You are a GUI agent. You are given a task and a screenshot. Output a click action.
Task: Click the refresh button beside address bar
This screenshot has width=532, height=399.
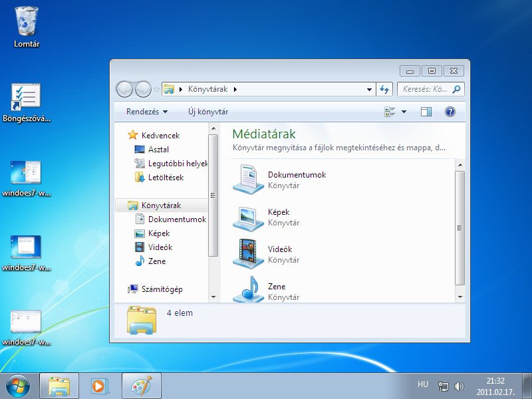pos(384,89)
